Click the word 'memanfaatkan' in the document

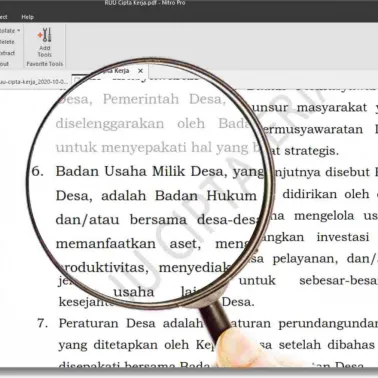pyautogui.click(x=105, y=244)
